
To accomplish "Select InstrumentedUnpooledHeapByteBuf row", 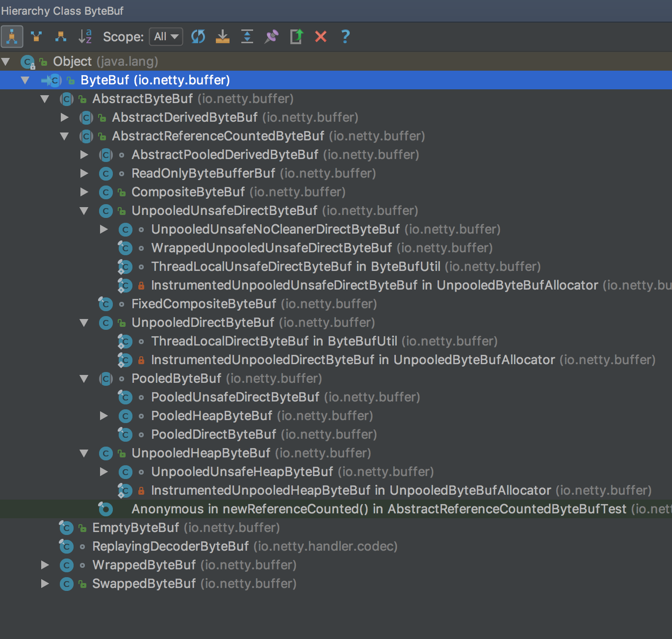I will tap(336, 490).
